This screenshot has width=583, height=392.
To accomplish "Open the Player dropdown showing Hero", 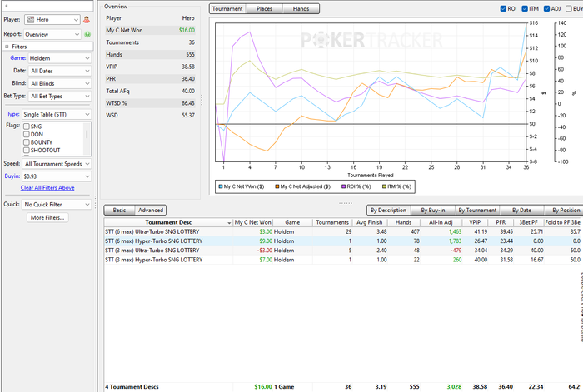I will pos(52,20).
